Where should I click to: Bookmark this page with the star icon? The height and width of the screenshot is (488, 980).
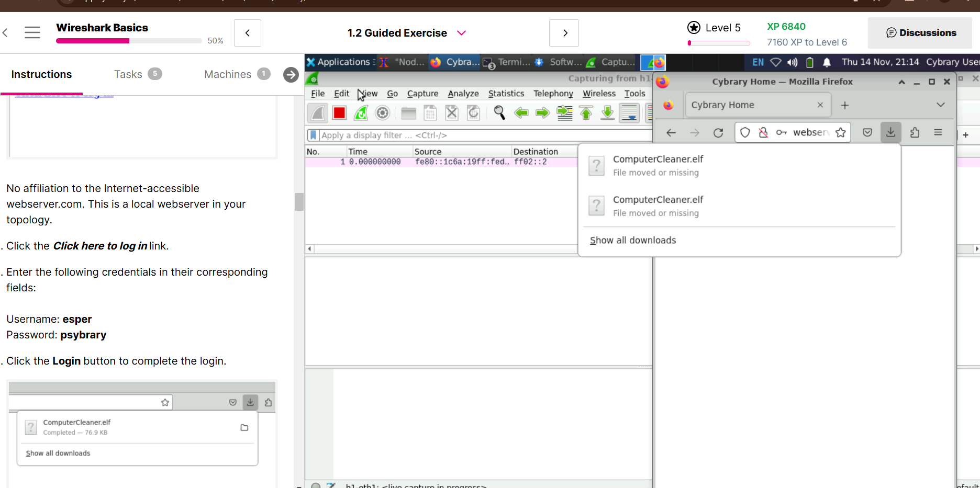point(841,133)
